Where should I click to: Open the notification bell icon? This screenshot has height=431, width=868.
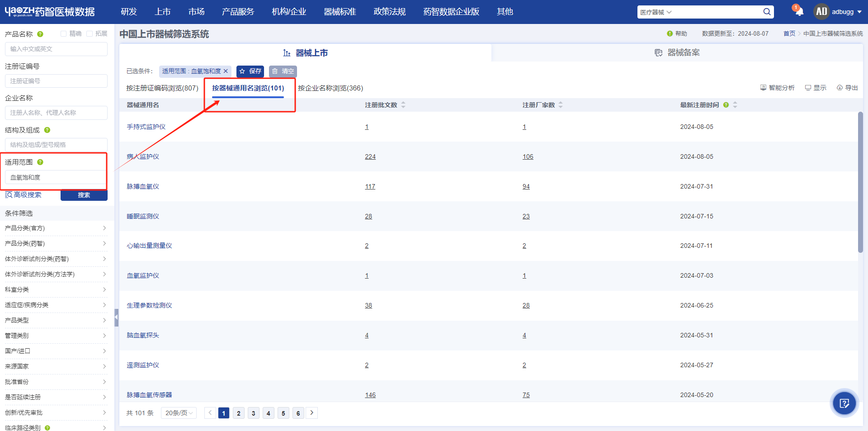pos(799,12)
